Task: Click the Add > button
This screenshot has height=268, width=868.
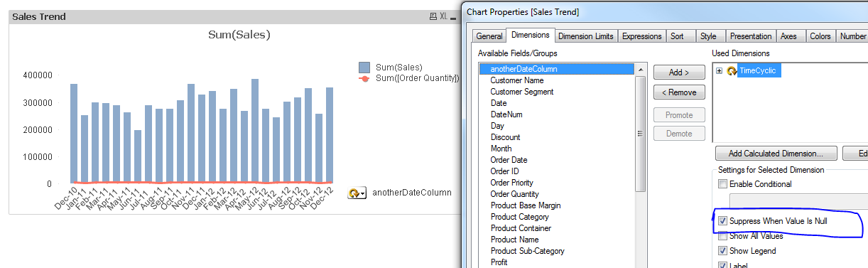Action: pyautogui.click(x=679, y=73)
